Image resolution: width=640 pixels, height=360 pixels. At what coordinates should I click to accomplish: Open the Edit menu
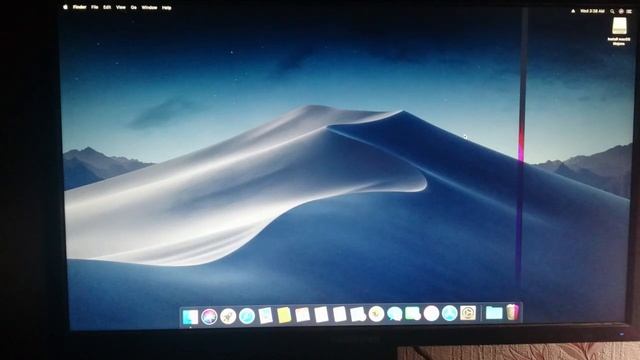point(107,7)
